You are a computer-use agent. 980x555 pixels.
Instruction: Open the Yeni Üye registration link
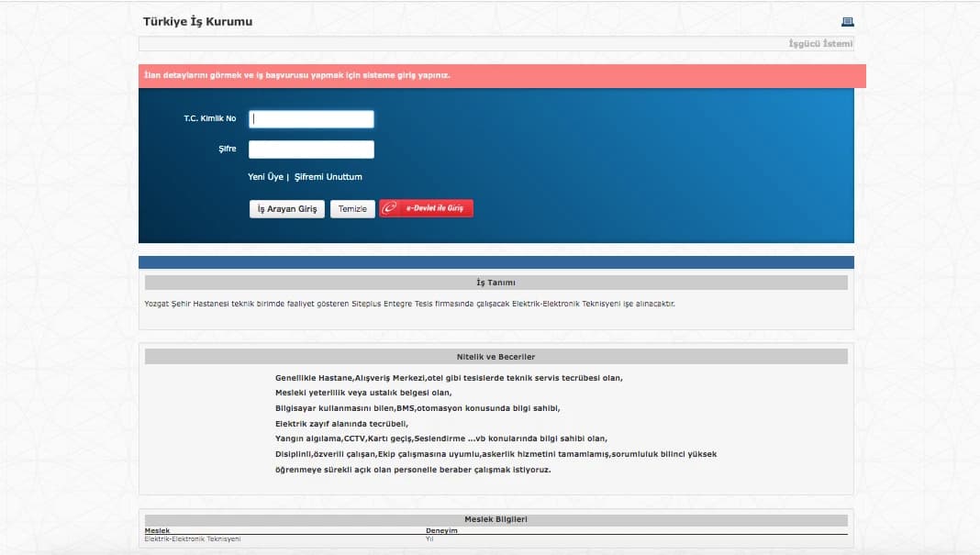[265, 177]
